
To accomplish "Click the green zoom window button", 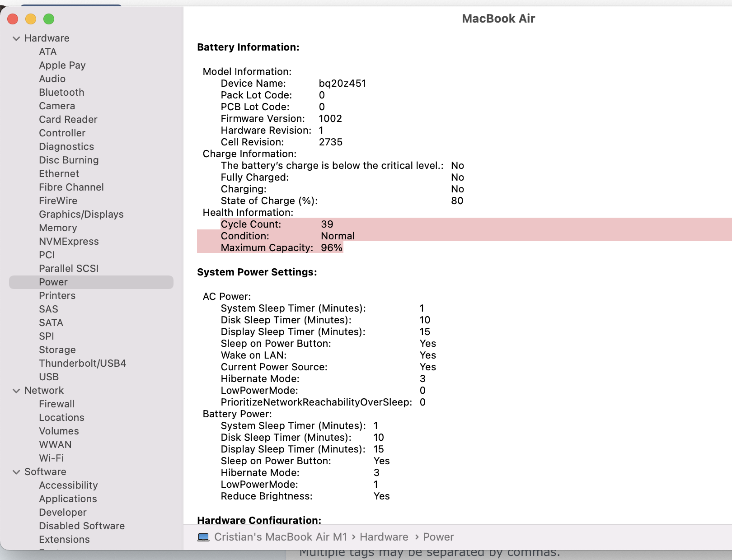I will 49,19.
